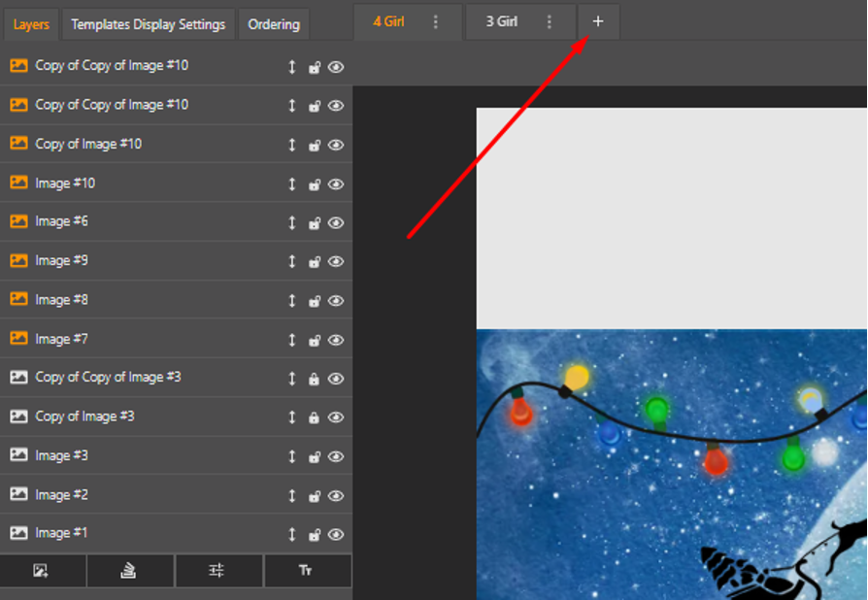This screenshot has width=868, height=600.
Task: Click reorder arrow for Image #9
Action: [x=291, y=262]
